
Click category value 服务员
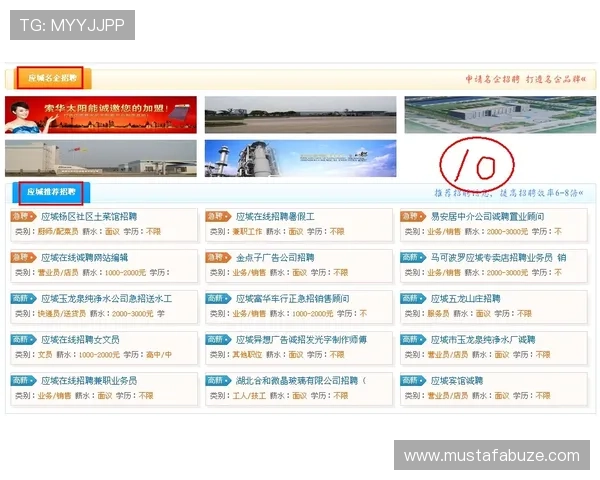(438, 313)
